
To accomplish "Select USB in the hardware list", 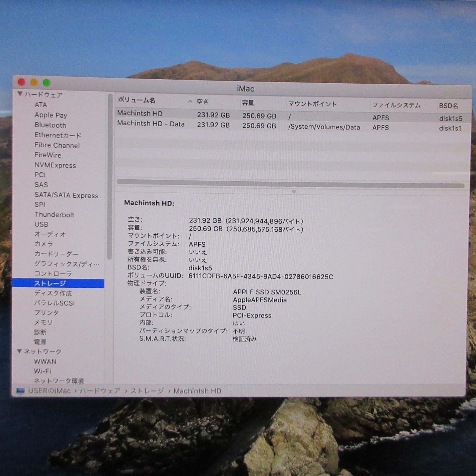I will click(x=41, y=224).
